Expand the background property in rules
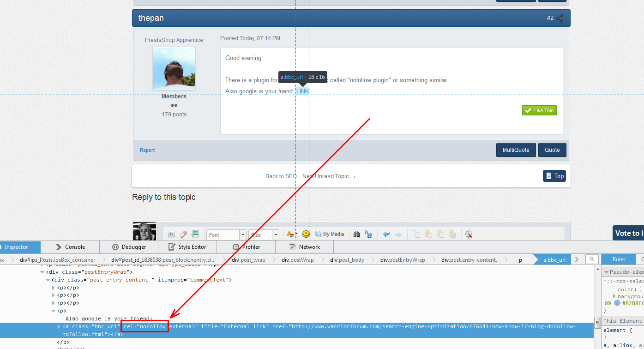644x349 pixels. (614, 296)
